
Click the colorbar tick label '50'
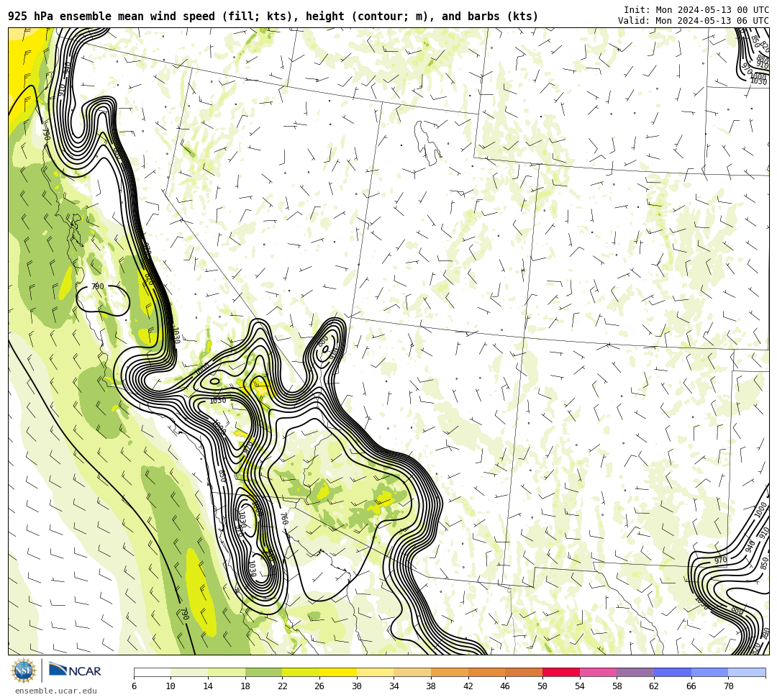tap(542, 686)
